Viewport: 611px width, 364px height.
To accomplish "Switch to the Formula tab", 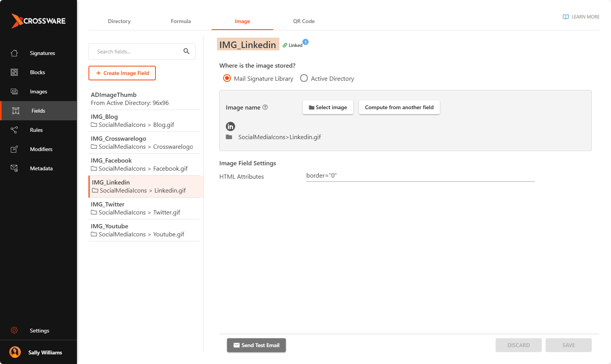I will click(x=181, y=21).
